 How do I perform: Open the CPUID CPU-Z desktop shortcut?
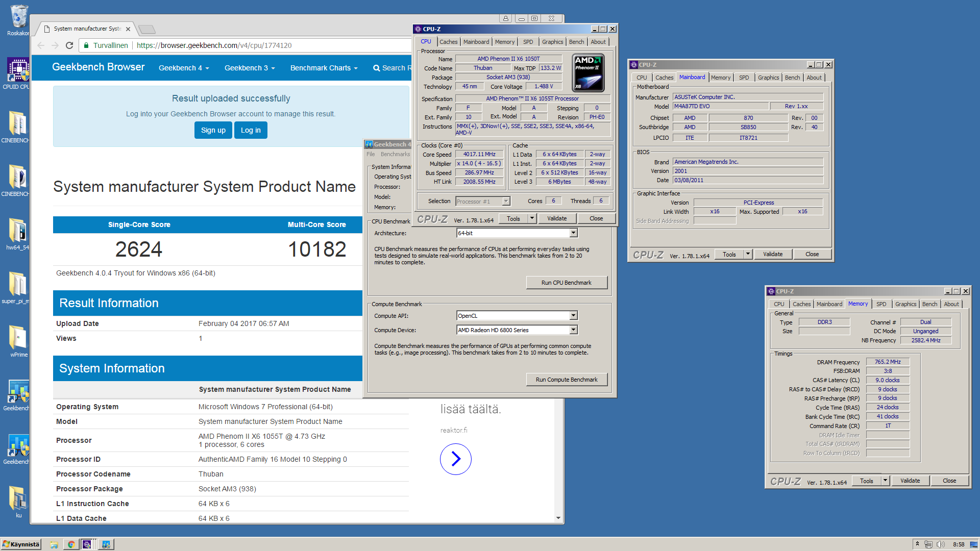[x=17, y=73]
